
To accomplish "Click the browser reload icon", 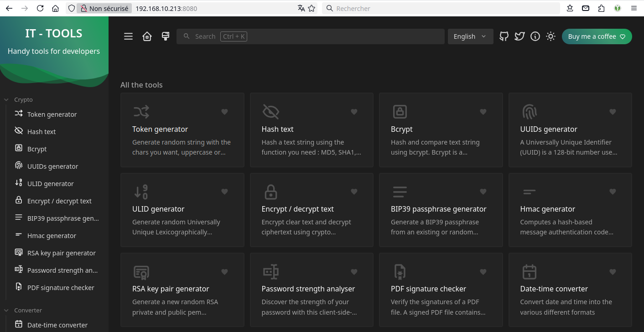I will click(x=40, y=8).
